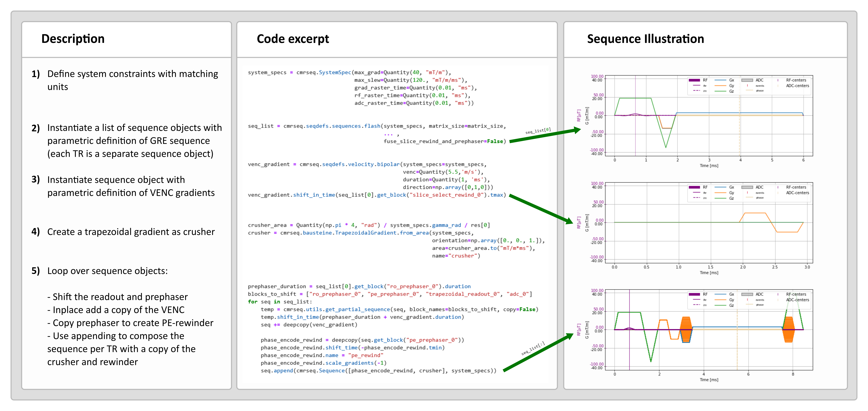
Task: Click the Description panel heading
Action: pos(73,39)
